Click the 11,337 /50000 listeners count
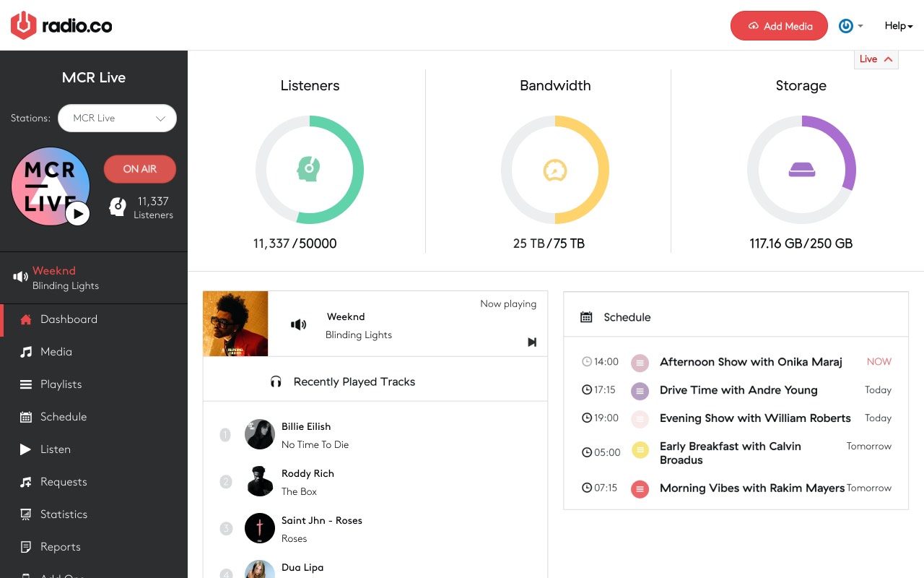The width and height of the screenshot is (924, 578). click(295, 243)
